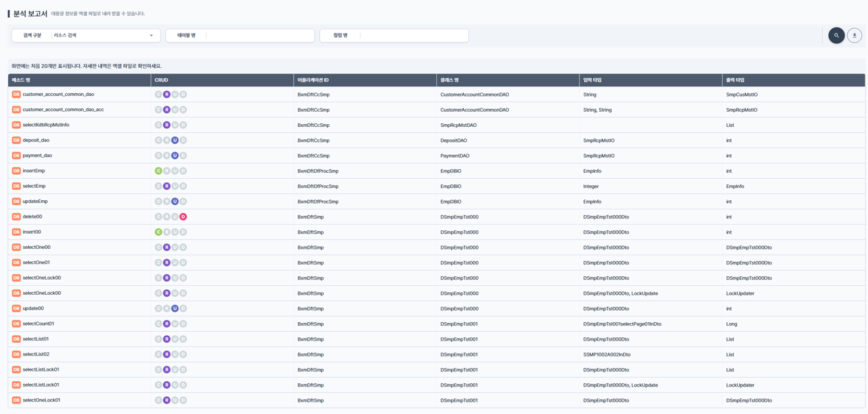This screenshot has height=414, width=868.
Task: Open SmpRcpMstIO link in deposit_dao row
Action: coord(599,141)
